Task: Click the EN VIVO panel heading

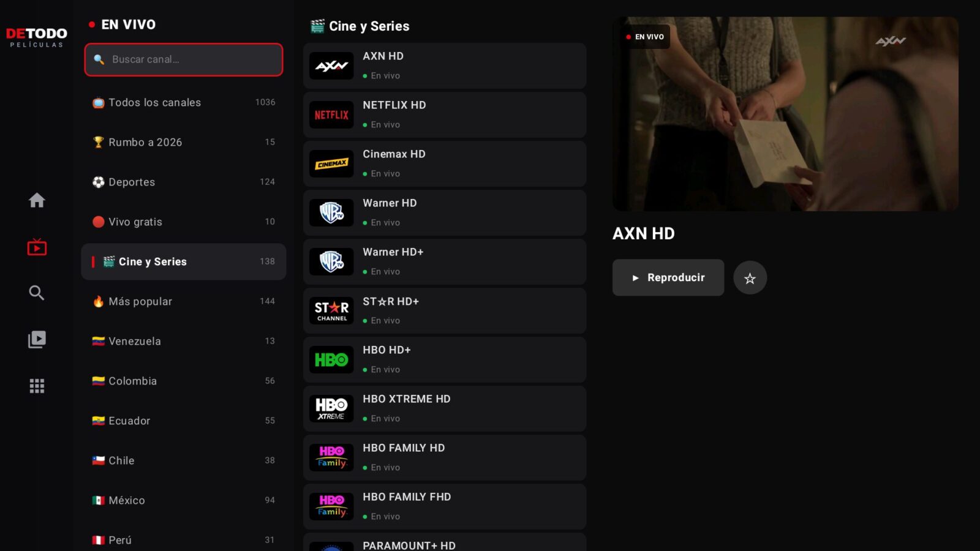Action: click(x=123, y=24)
